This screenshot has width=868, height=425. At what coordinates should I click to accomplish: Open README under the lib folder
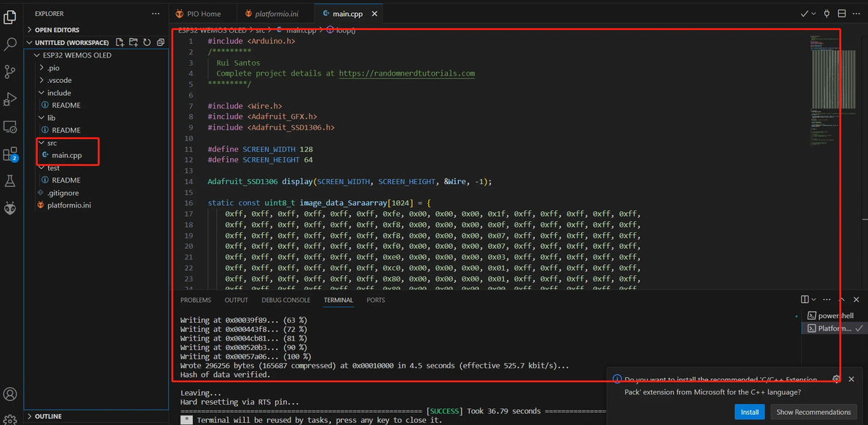click(66, 130)
